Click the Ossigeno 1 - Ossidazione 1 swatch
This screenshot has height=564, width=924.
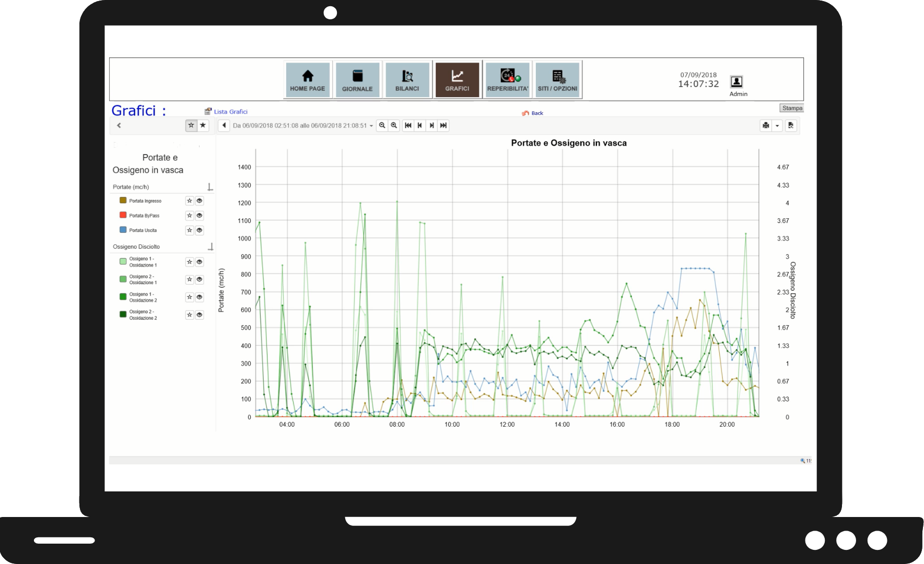pyautogui.click(x=123, y=261)
